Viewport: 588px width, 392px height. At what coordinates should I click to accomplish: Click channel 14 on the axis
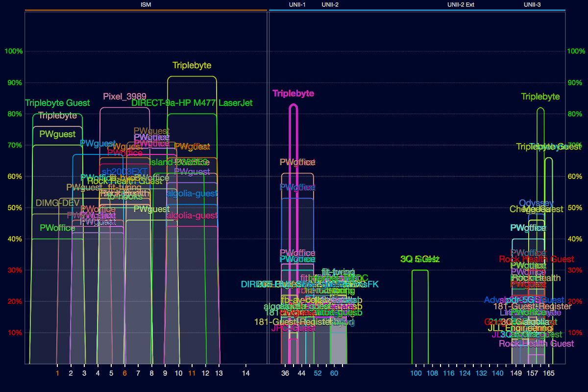tap(246, 373)
